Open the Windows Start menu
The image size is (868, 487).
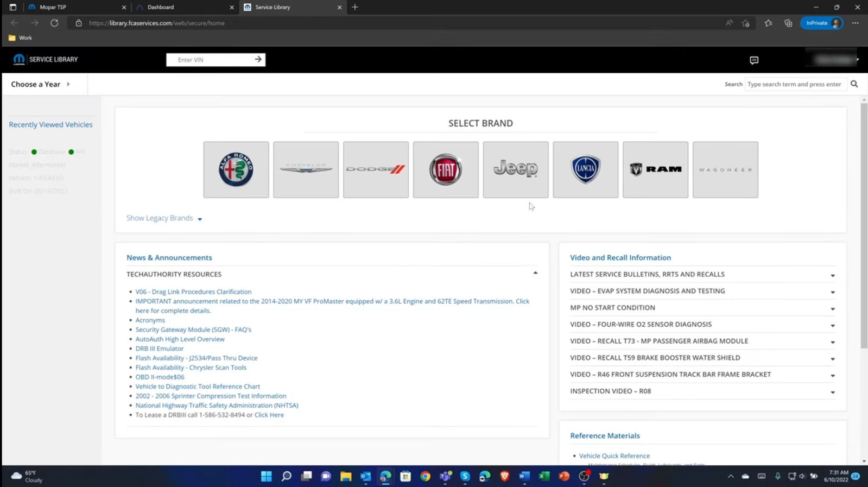pyautogui.click(x=266, y=476)
